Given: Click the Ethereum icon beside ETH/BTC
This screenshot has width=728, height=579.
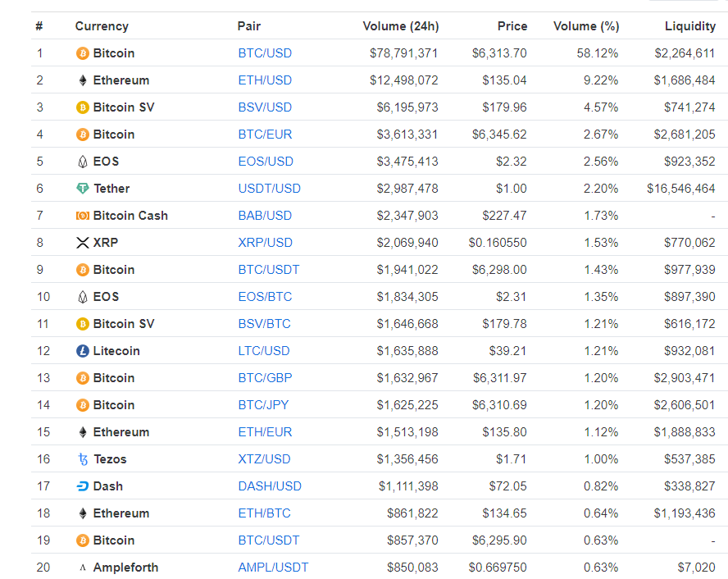Looking at the screenshot, I should point(82,513).
